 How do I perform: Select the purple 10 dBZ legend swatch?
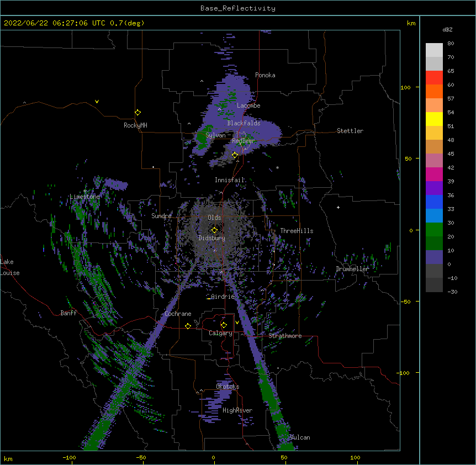[x=434, y=257]
